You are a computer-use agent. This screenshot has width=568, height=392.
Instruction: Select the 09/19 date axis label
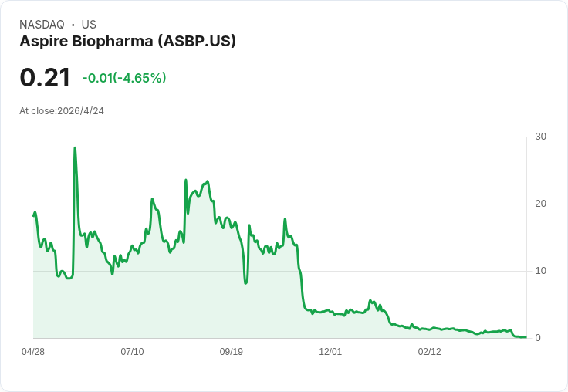pos(232,352)
